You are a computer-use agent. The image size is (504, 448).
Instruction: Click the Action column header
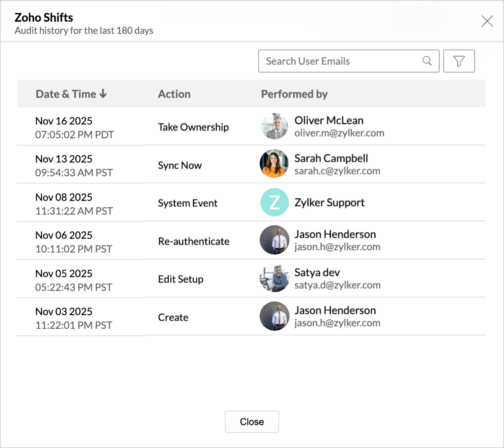tap(174, 94)
